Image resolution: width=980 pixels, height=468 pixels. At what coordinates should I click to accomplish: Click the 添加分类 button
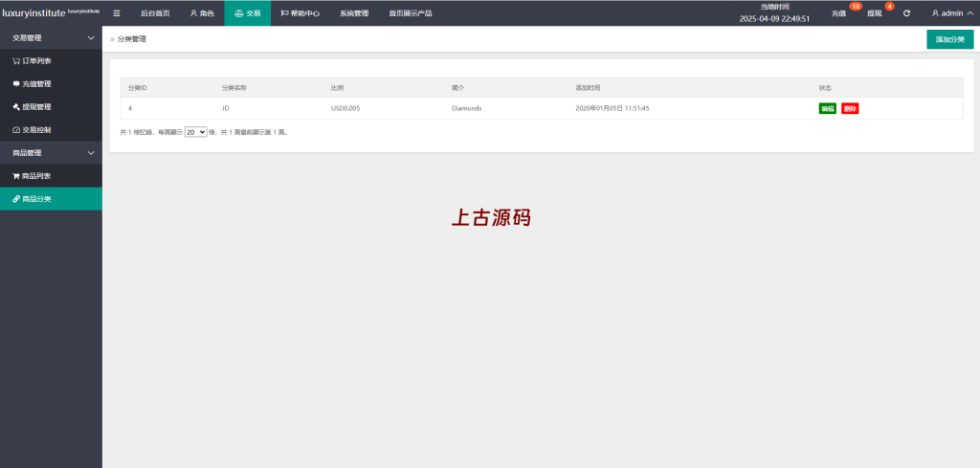click(x=950, y=39)
